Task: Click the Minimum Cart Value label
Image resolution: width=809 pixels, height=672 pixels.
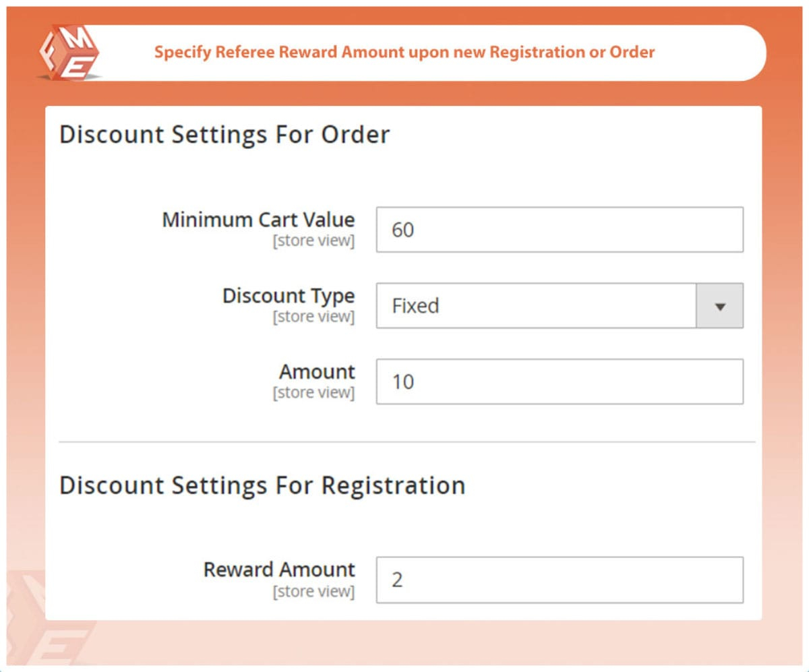Action: tap(258, 220)
